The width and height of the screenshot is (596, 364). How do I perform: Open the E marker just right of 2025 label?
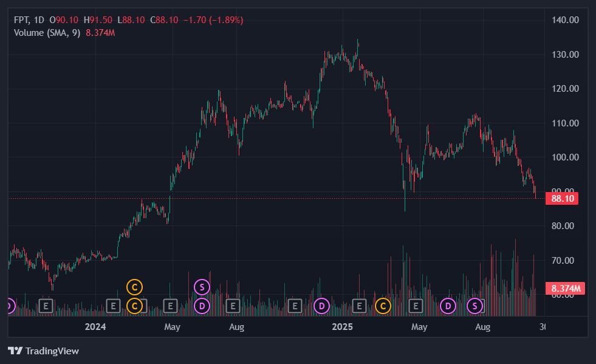tap(359, 306)
